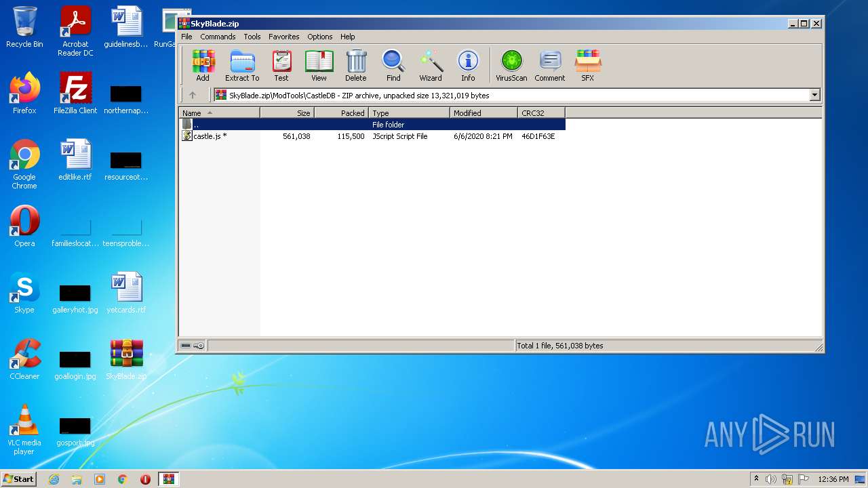This screenshot has width=868, height=488.
Task: Click the castle.js file icon
Action: click(x=187, y=136)
